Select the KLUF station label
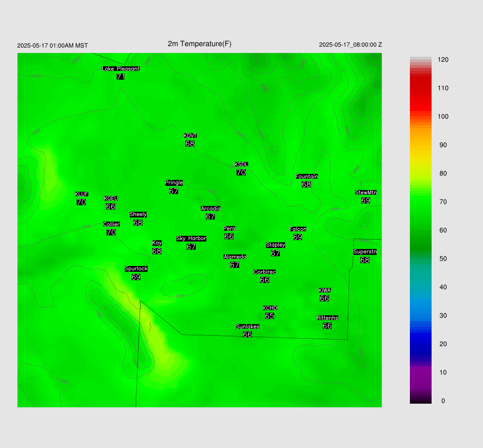The height and width of the screenshot is (448, 483). [81, 194]
